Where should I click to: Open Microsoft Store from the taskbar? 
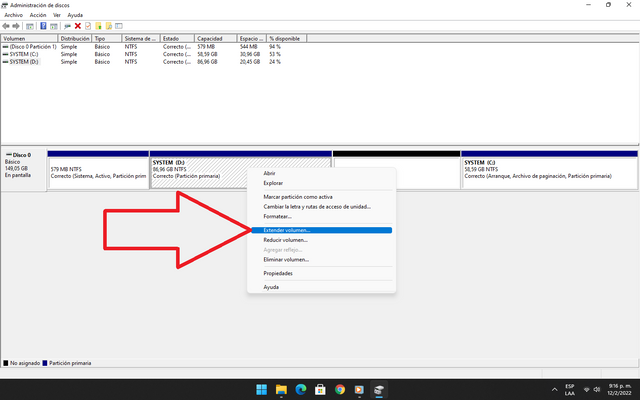(x=320, y=389)
